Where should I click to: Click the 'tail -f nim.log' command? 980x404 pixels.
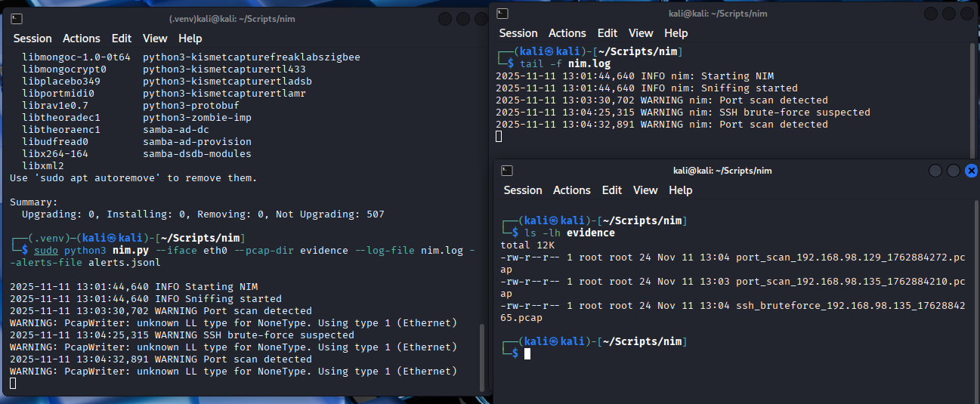pos(565,63)
